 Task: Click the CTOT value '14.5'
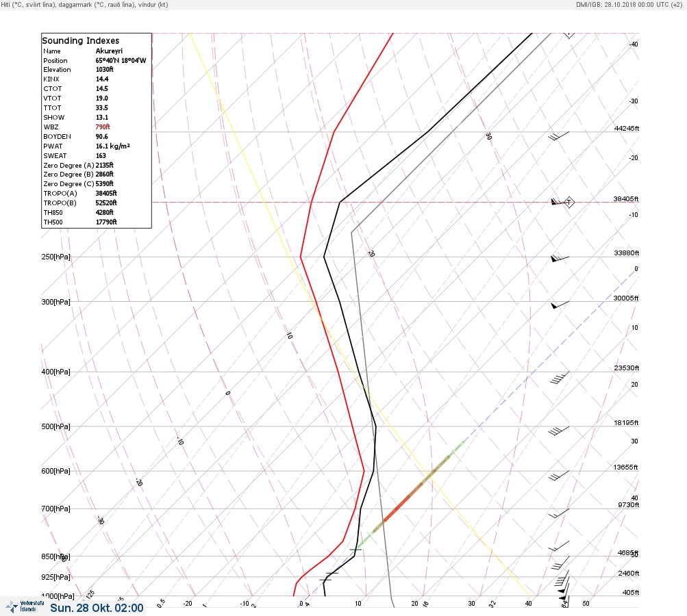point(102,88)
